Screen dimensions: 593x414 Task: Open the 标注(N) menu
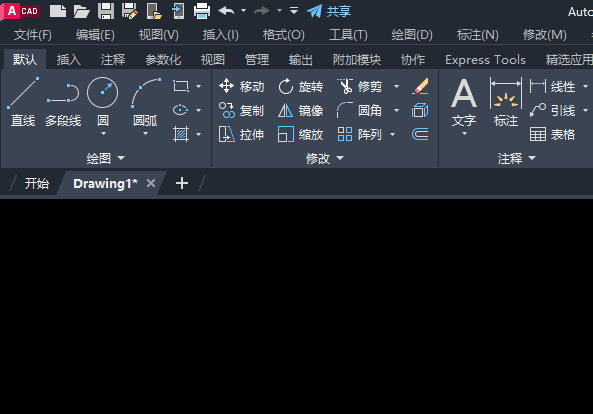478,35
